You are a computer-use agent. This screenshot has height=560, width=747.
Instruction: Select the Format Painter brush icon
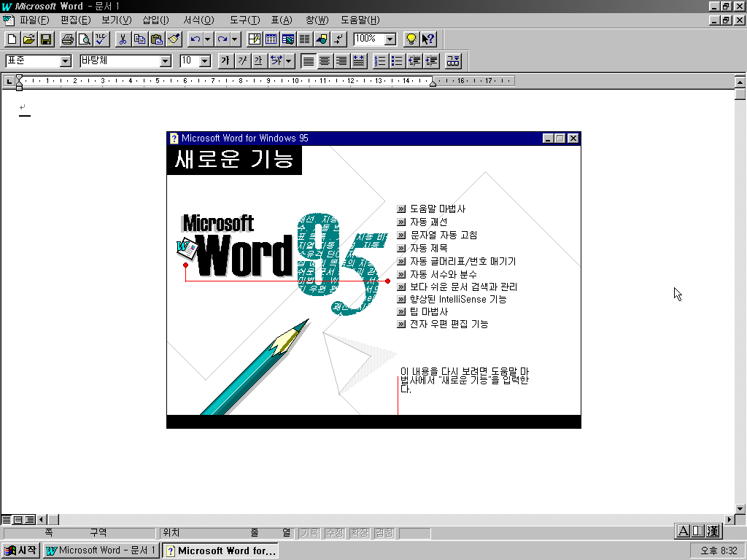coord(174,39)
